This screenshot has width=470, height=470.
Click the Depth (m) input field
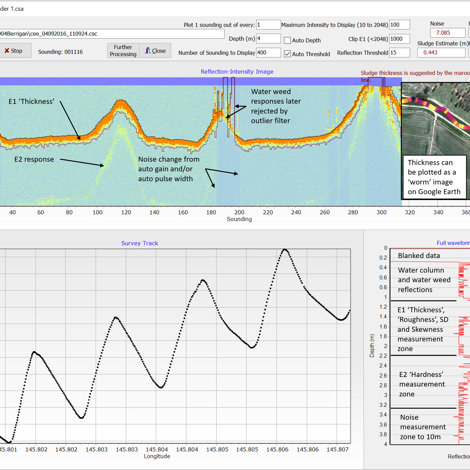[268, 39]
